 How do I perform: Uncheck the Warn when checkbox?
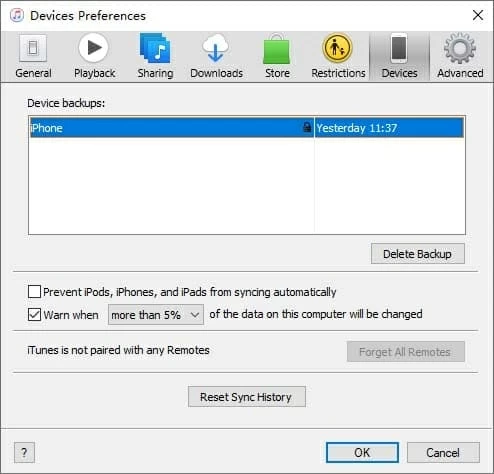click(34, 314)
